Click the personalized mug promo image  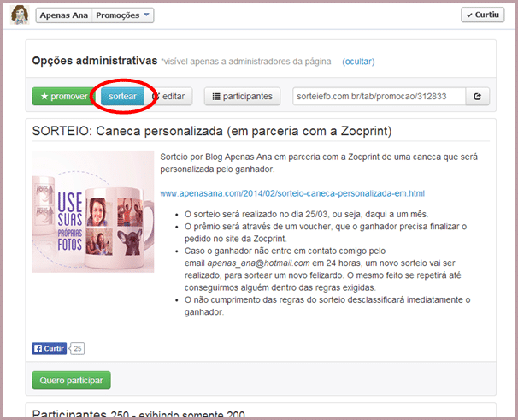click(x=92, y=211)
